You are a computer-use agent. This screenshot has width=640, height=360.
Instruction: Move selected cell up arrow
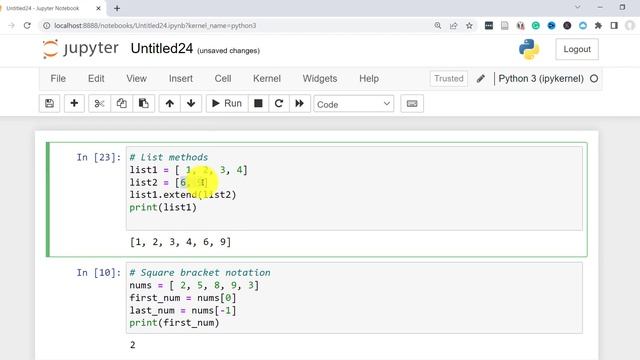click(x=170, y=104)
